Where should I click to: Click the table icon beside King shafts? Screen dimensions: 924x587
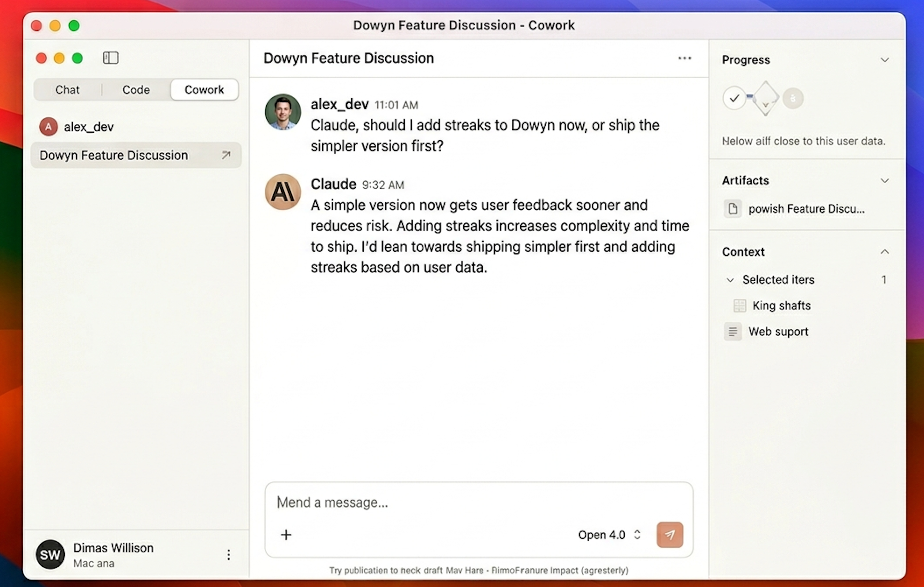pos(739,305)
